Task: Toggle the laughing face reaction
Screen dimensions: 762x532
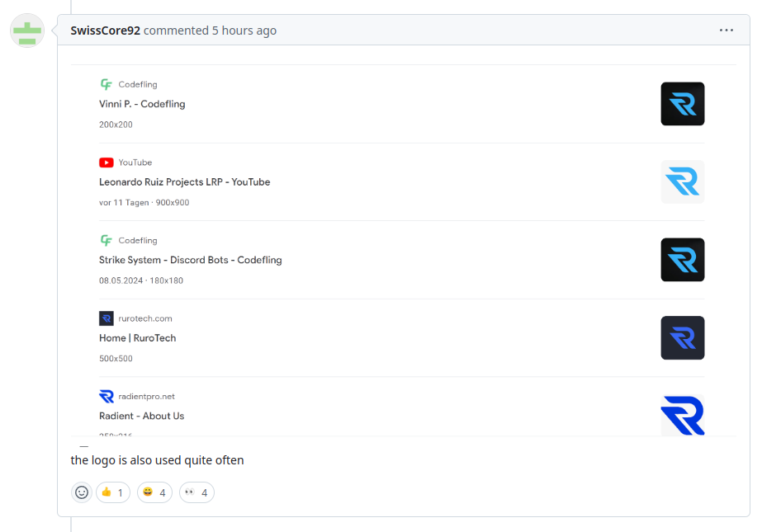Action: [154, 492]
